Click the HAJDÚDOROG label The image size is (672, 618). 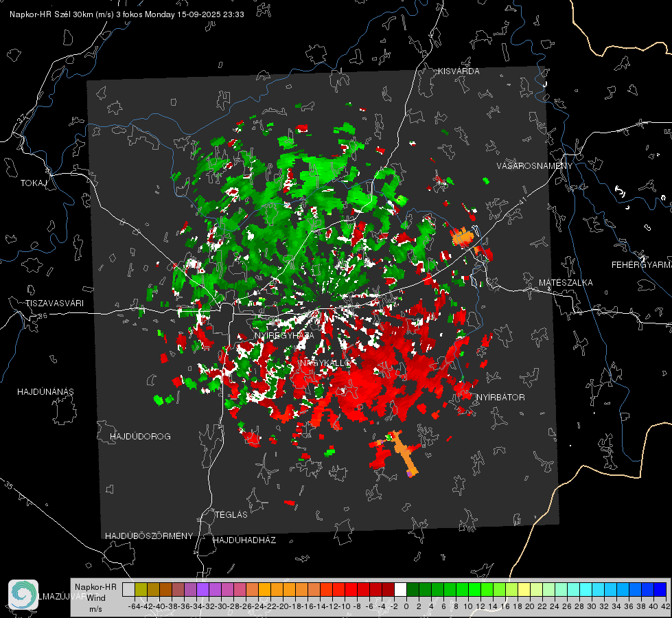click(x=140, y=437)
